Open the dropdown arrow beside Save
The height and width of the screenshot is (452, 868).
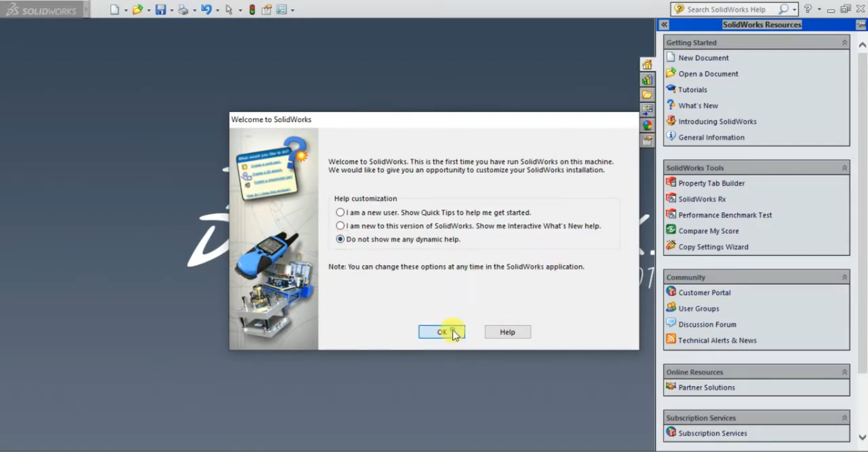click(x=172, y=10)
